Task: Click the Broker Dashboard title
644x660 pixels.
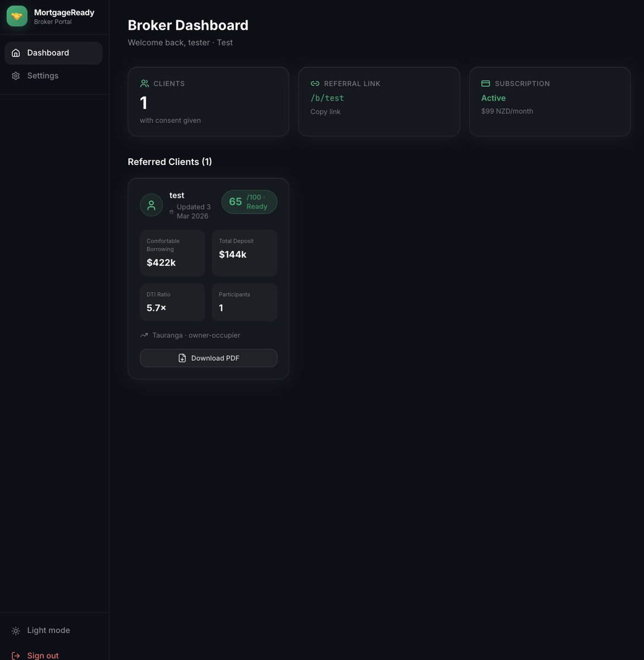Action: 188,25
